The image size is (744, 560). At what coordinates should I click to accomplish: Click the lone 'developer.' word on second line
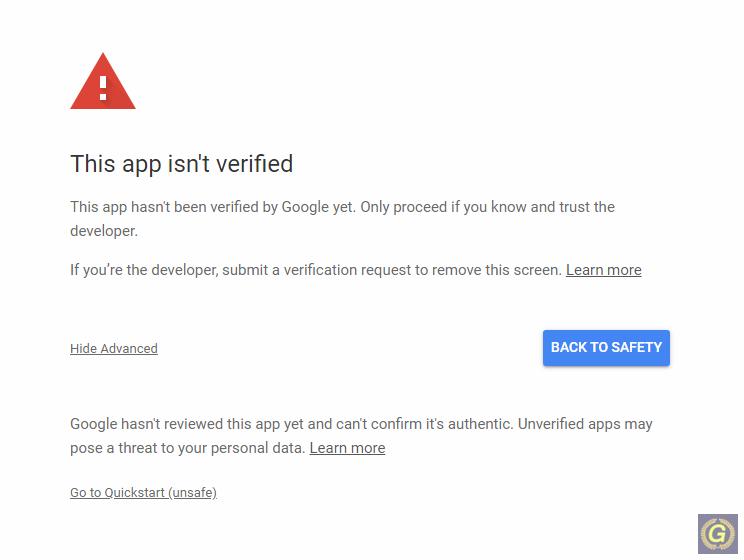click(x=104, y=231)
